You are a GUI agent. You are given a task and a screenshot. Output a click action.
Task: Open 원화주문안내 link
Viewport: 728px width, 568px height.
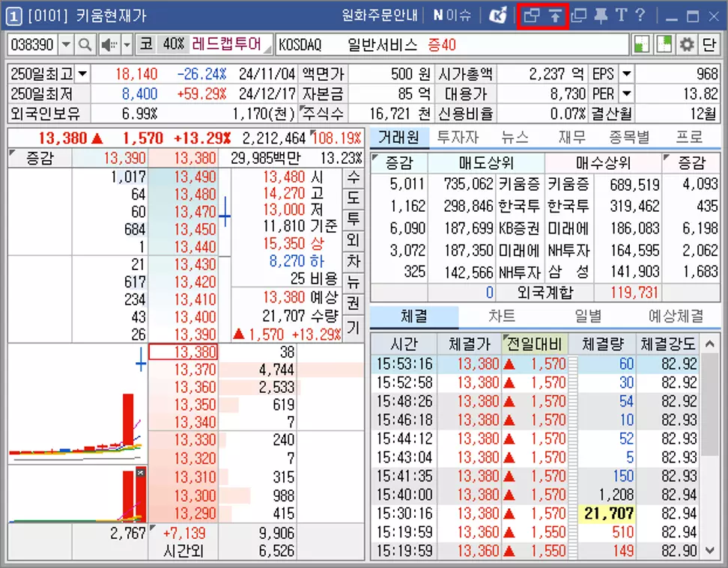pyautogui.click(x=380, y=15)
